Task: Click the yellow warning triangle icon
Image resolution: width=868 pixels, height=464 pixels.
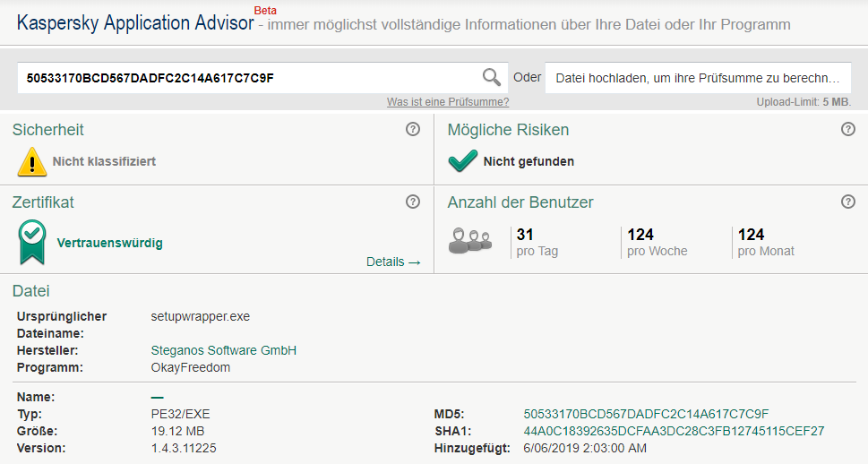Action: tap(32, 161)
